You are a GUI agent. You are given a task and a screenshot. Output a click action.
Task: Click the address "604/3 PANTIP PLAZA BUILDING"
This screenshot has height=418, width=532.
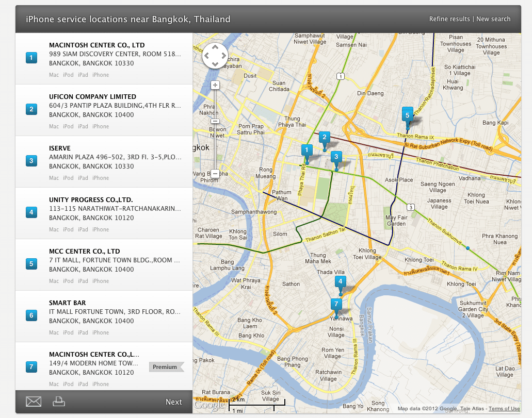(115, 106)
